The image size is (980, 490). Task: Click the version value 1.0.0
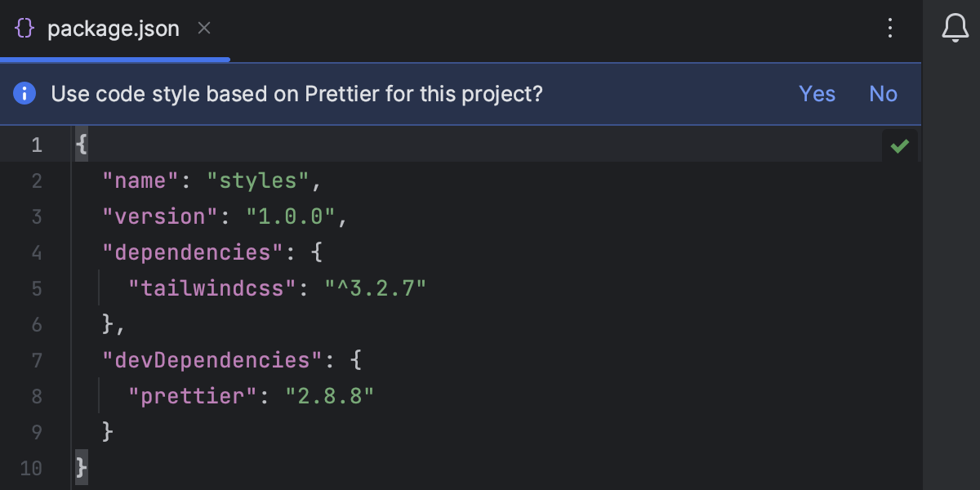pyautogui.click(x=295, y=216)
